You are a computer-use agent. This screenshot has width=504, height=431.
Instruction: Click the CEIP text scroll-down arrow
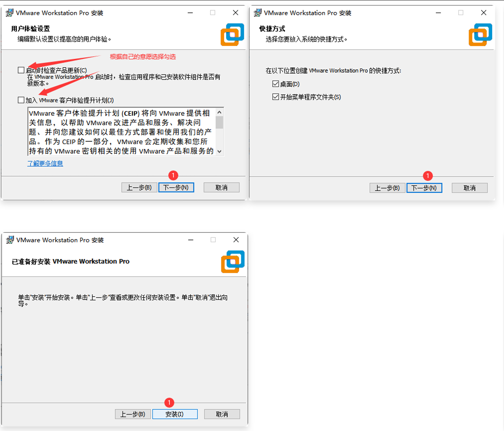pyautogui.click(x=219, y=151)
